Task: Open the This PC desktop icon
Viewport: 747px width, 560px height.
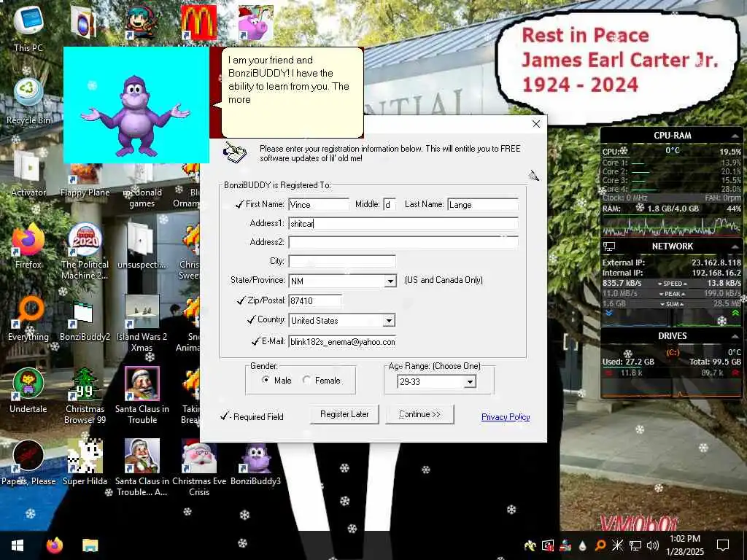Action: pyautogui.click(x=28, y=26)
